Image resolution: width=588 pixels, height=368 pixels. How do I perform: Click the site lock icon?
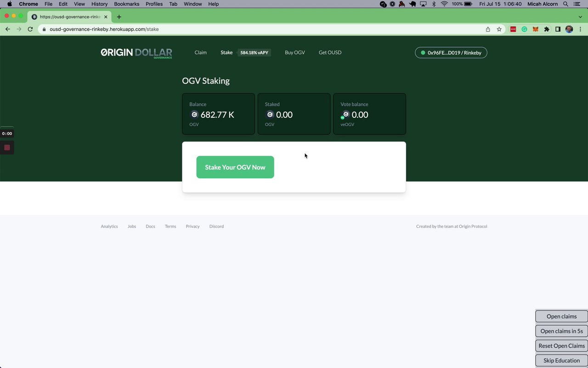pyautogui.click(x=44, y=29)
